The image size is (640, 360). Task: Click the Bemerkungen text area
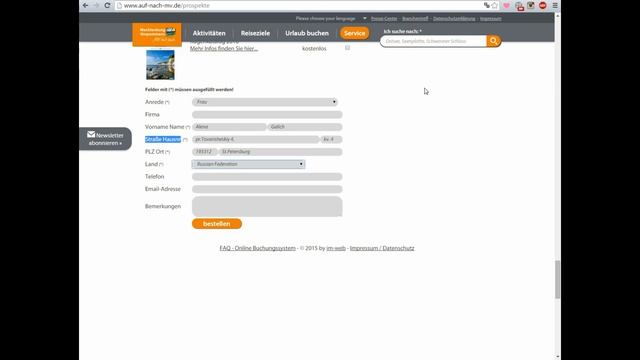click(x=267, y=206)
